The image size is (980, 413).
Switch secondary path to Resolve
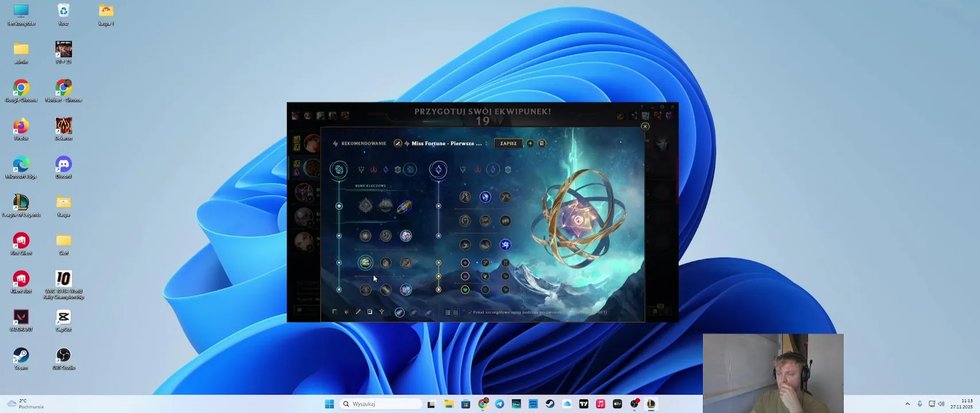pyautogui.click(x=508, y=170)
